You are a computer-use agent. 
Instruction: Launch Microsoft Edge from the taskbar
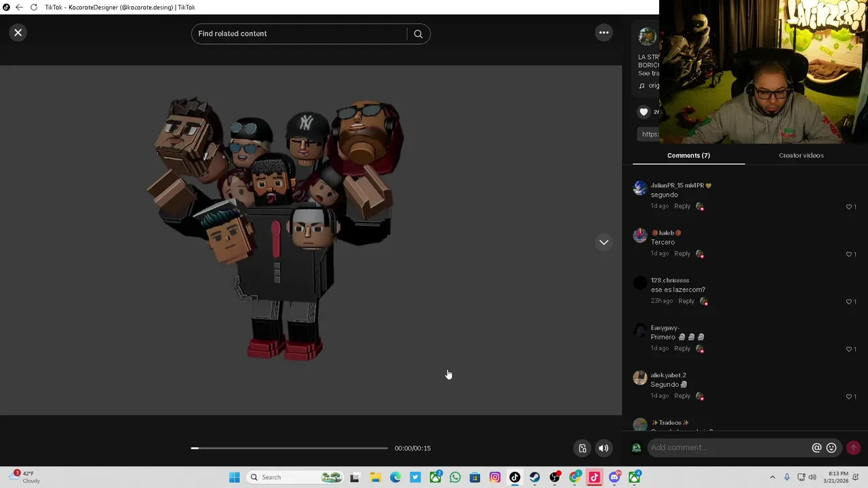[395, 478]
